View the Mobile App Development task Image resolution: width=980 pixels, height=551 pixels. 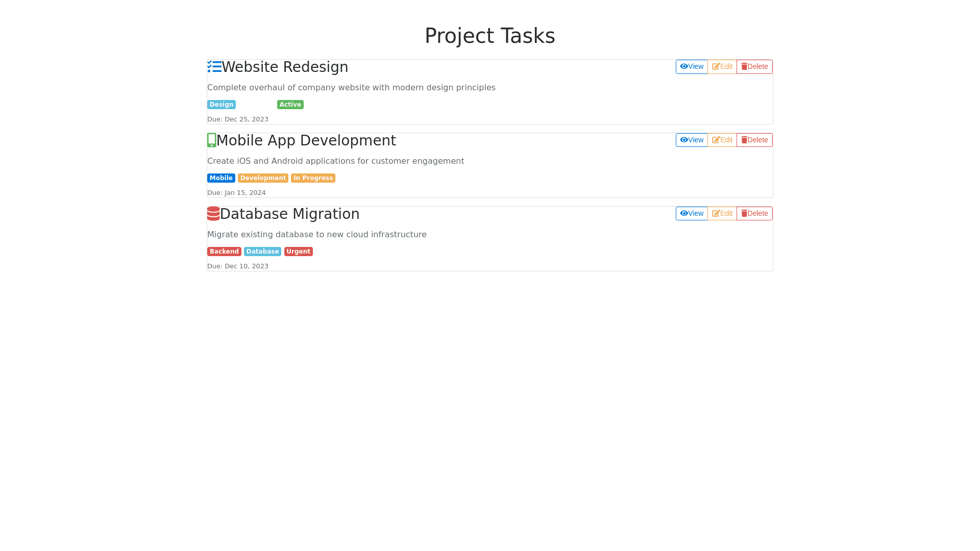coord(692,140)
